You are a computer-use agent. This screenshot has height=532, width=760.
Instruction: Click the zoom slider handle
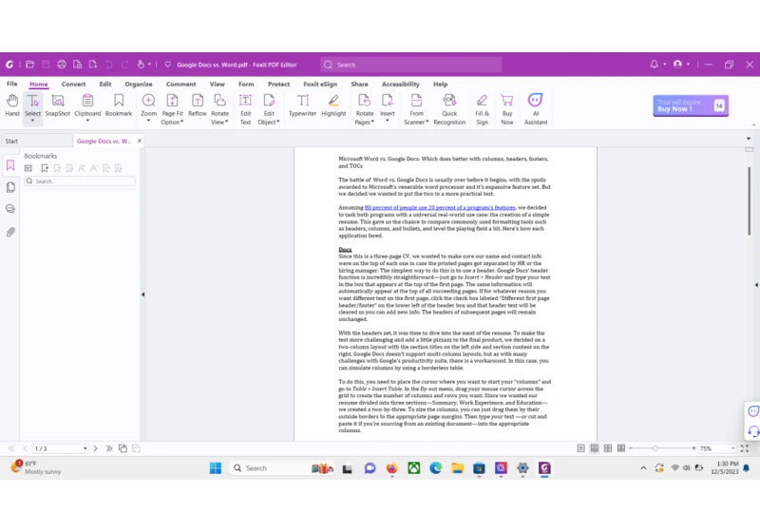pos(655,448)
